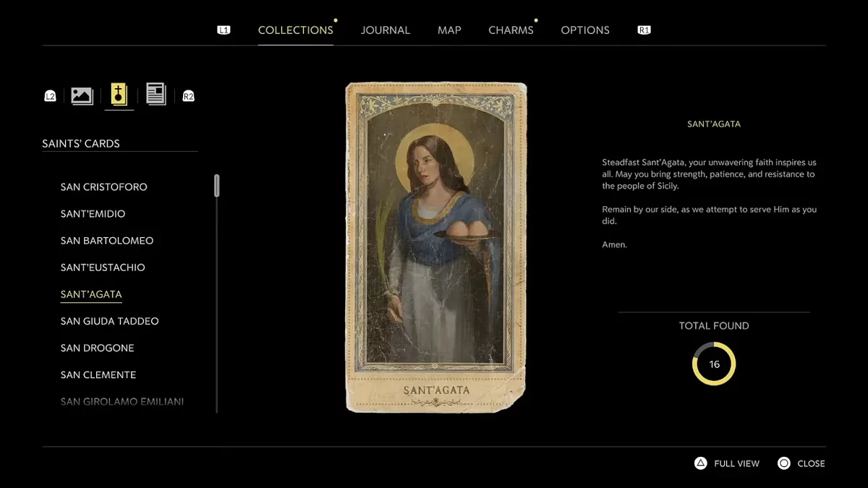Click the R2 trigger icon
The image size is (868, 488).
[188, 96]
